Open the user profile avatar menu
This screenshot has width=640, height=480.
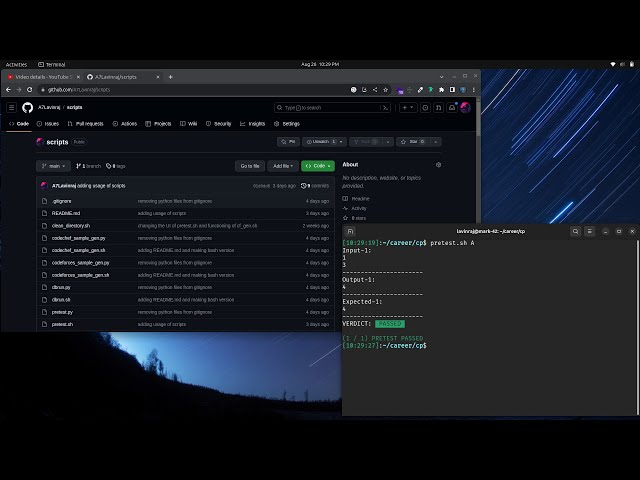(465, 108)
